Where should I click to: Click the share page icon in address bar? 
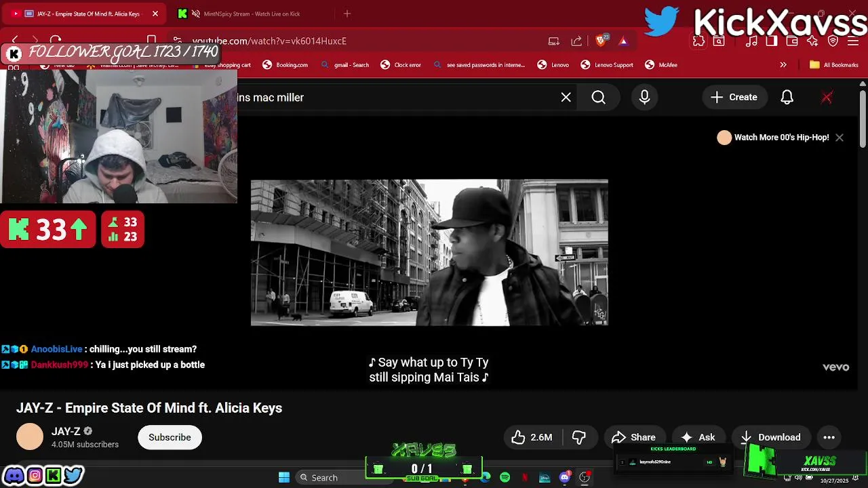[x=576, y=41]
